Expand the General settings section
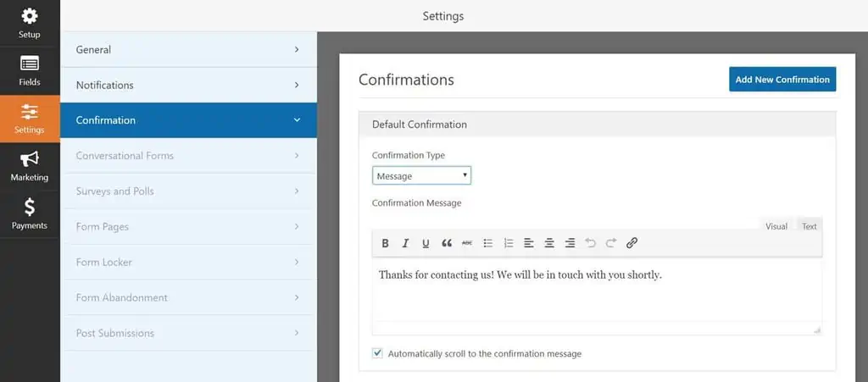 (x=188, y=50)
